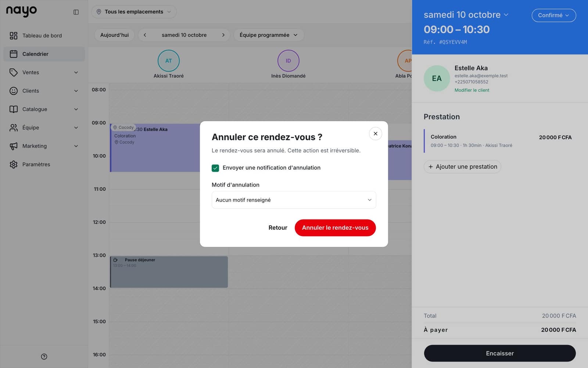Click the Aujourd'hui button
The width and height of the screenshot is (588, 368).
click(114, 35)
